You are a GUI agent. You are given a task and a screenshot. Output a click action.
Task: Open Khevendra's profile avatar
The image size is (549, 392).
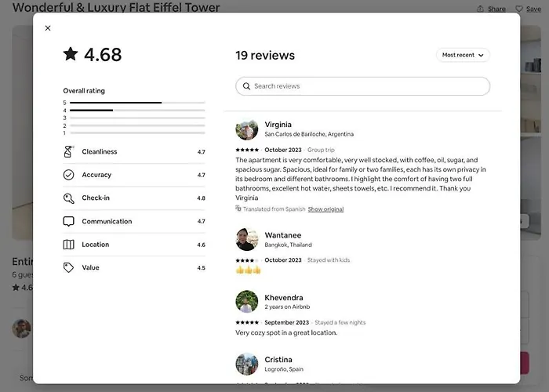(247, 302)
